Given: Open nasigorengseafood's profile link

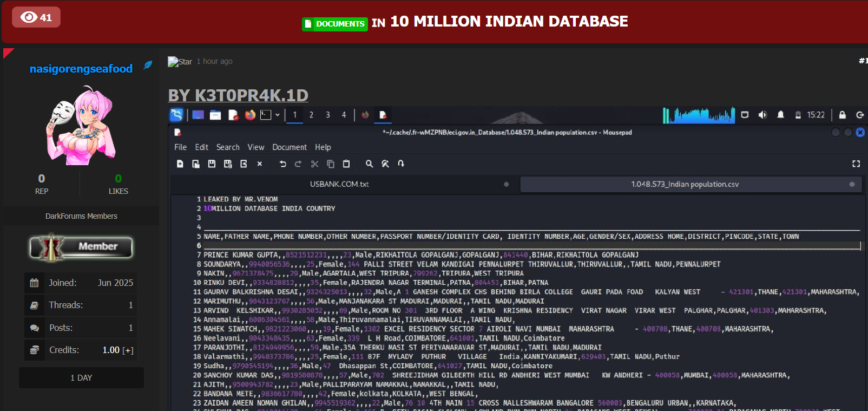Looking at the screenshot, I should (81, 69).
